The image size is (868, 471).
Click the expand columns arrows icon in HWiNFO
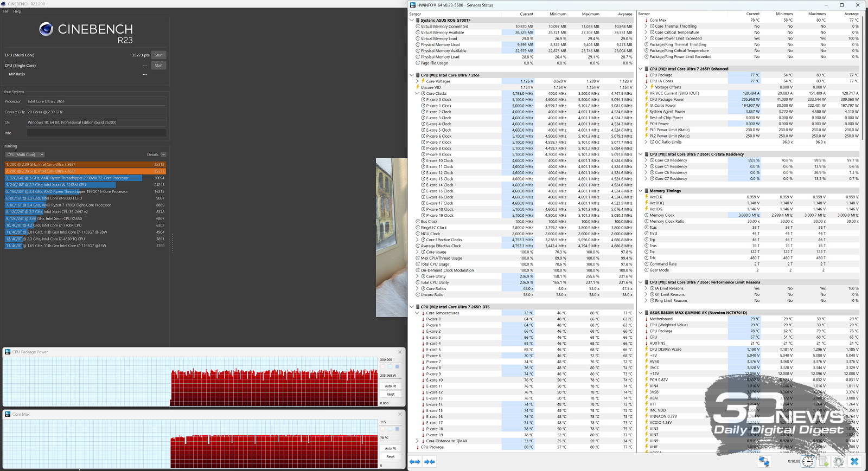tap(415, 462)
